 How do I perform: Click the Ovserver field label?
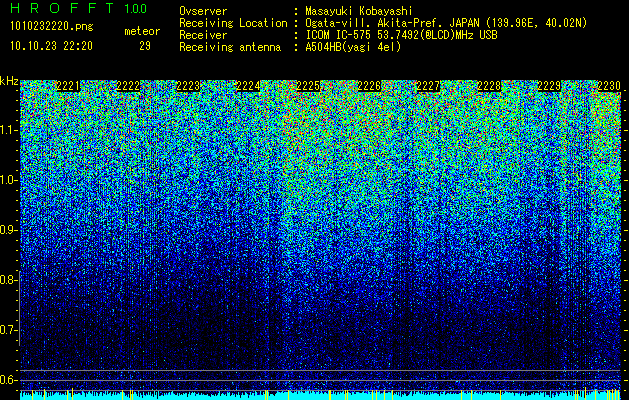click(x=203, y=11)
